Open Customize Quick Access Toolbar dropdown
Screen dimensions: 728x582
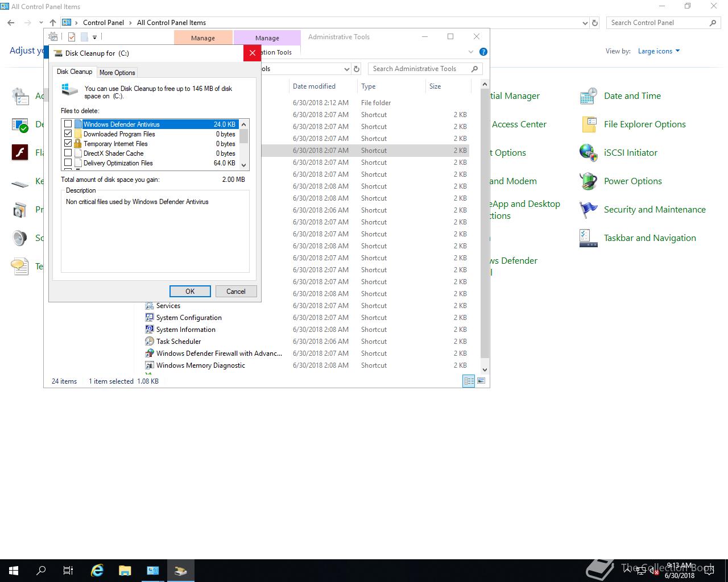tap(95, 37)
